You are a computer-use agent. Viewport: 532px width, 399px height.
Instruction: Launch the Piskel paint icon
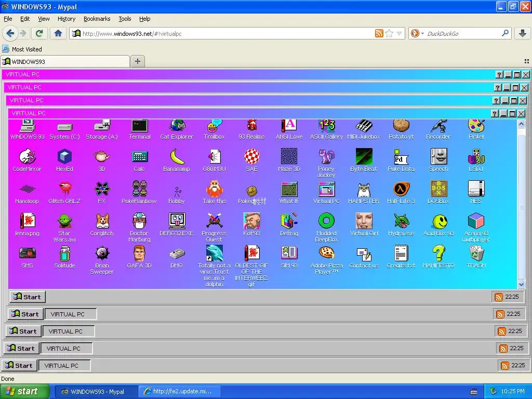[x=476, y=130]
